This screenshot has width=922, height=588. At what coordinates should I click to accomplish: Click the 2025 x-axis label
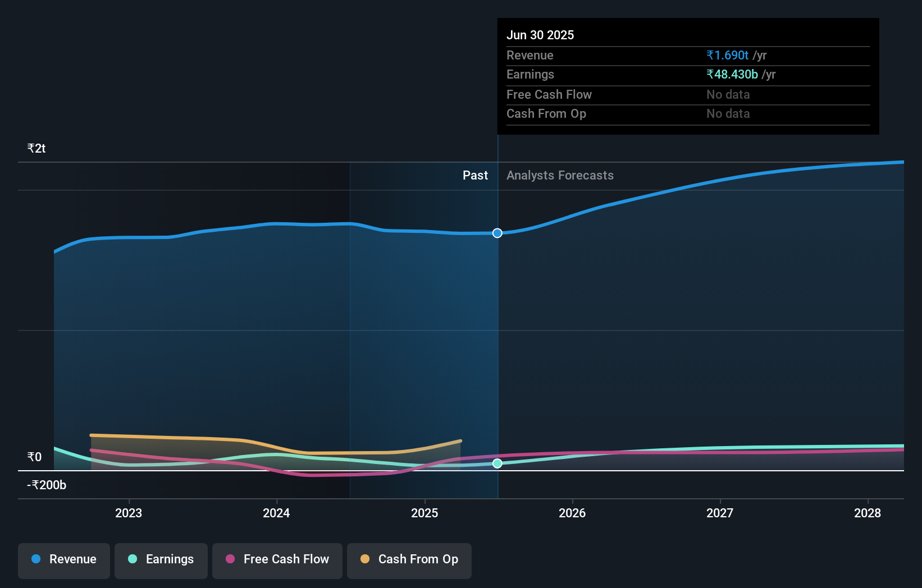pos(425,513)
